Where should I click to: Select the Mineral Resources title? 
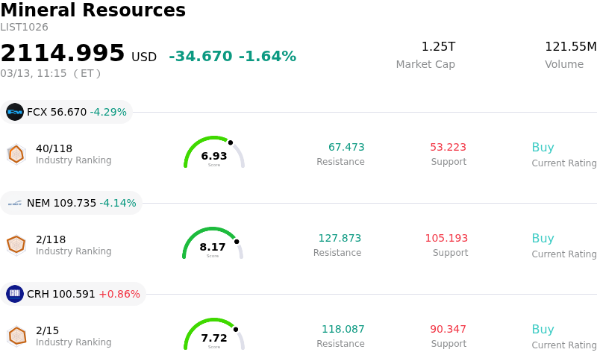tap(93, 11)
